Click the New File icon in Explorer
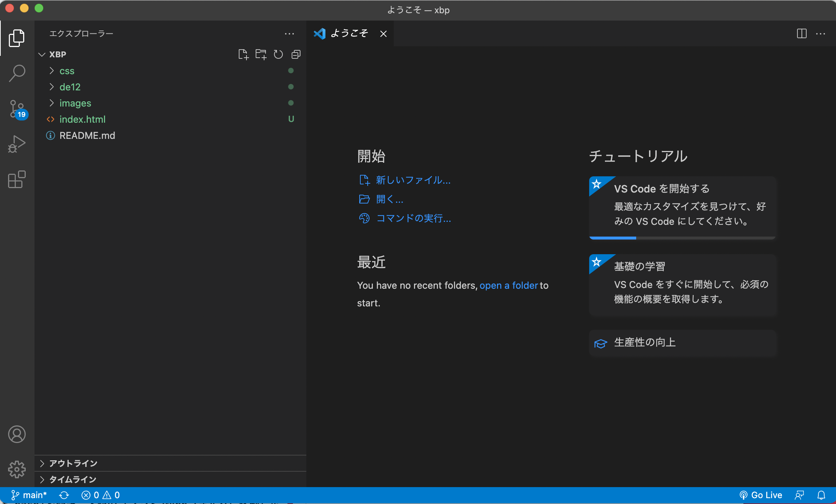 [244, 54]
